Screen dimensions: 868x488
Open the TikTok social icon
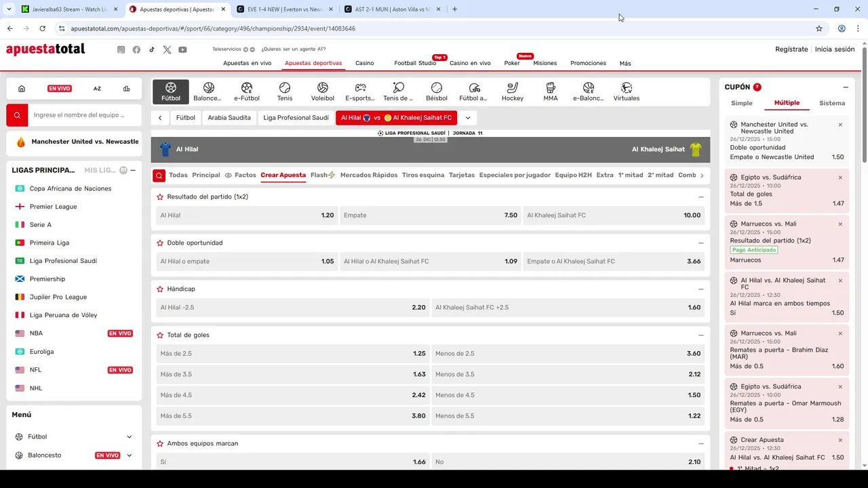coord(152,49)
